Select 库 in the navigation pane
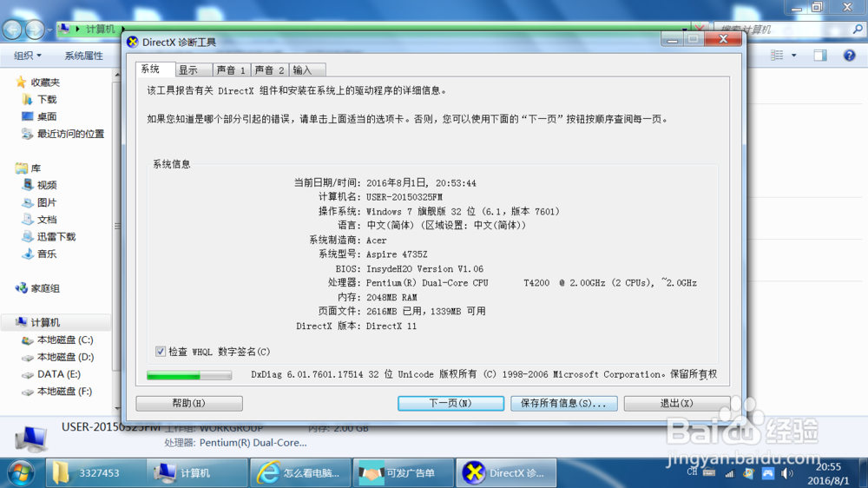 (x=36, y=168)
